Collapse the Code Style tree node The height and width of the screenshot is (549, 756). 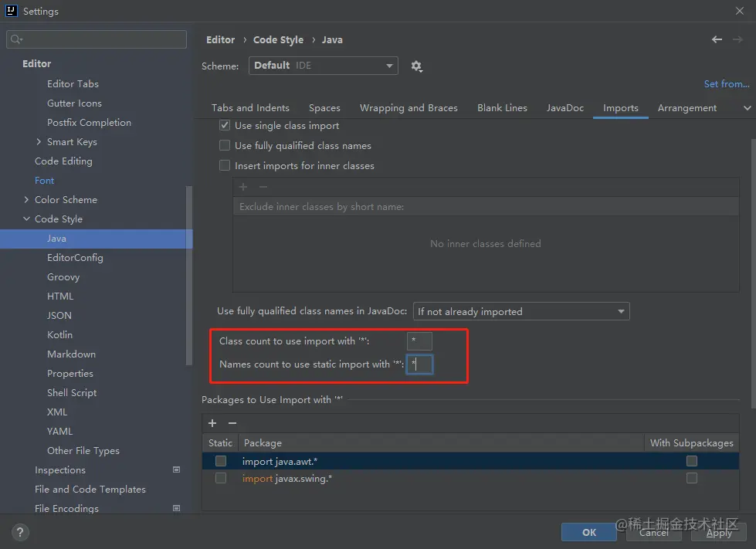[26, 219]
